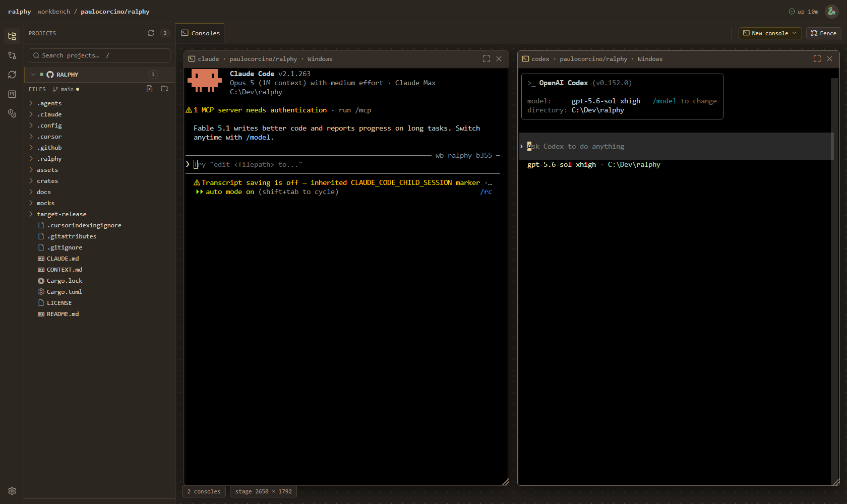Close the claude console panel
The image size is (847, 504).
[x=499, y=59]
